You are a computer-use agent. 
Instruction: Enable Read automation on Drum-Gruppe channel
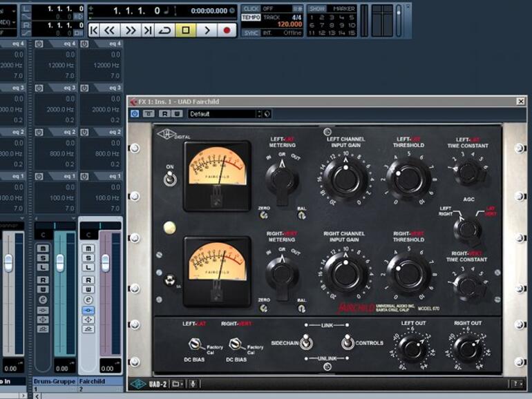point(43,280)
